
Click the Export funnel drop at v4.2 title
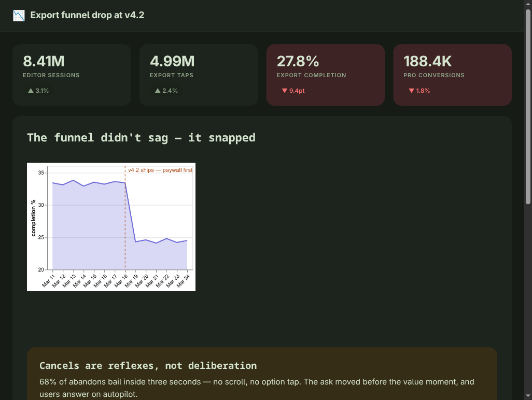[x=87, y=15]
